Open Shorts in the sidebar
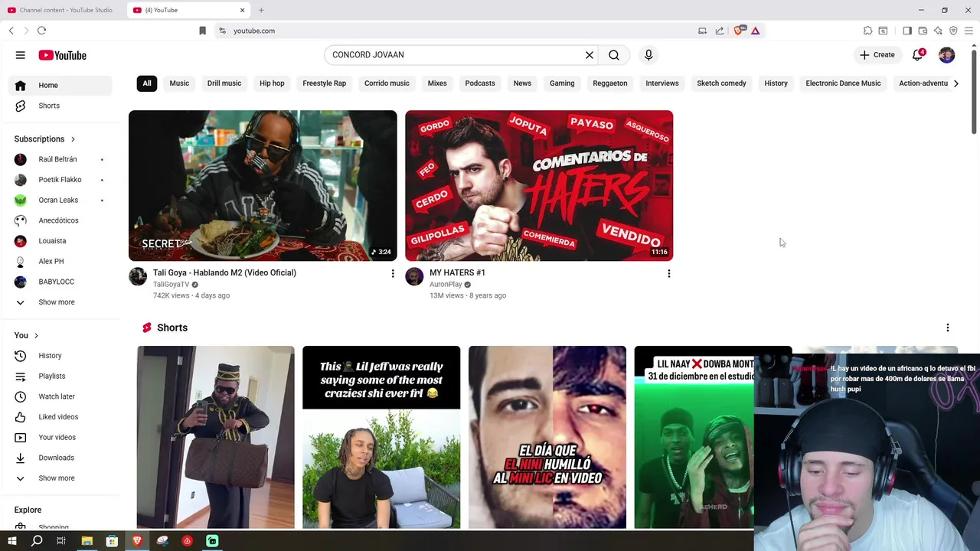The image size is (980, 551). (60, 106)
